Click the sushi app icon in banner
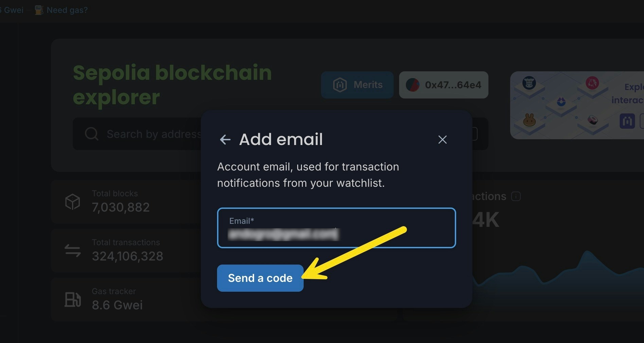The height and width of the screenshot is (343, 644). click(593, 120)
